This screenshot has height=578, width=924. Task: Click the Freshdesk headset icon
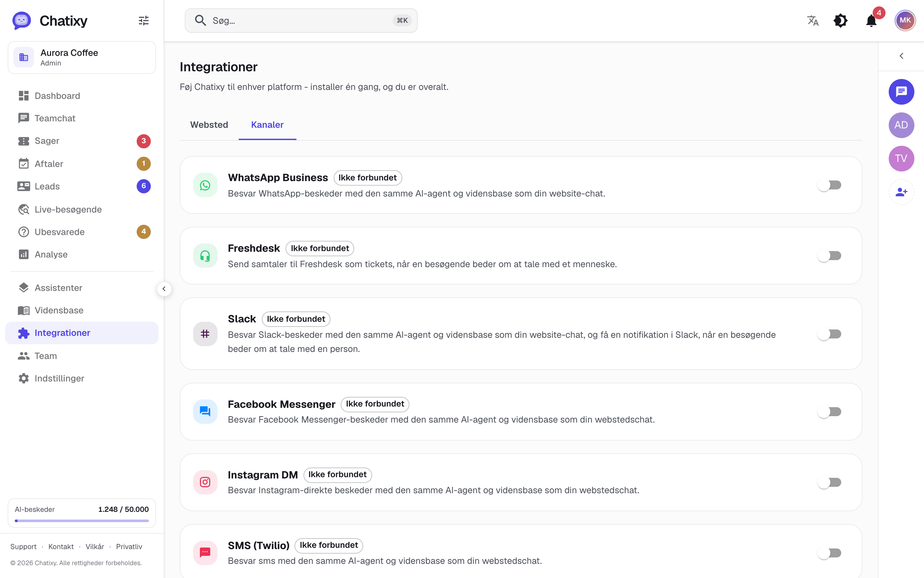coord(205,256)
